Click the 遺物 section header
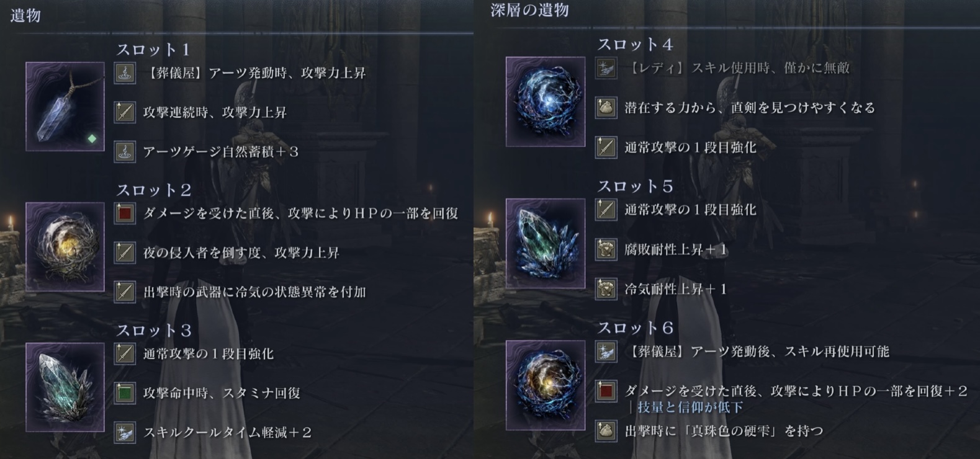Viewport: 980px width, 459px height. click(25, 16)
